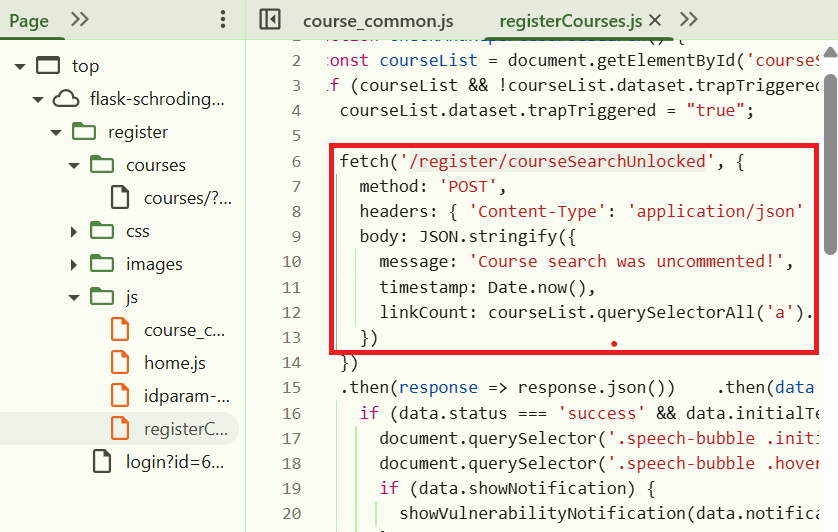Click the "true" string on line 4
The image size is (838, 532).
715,111
